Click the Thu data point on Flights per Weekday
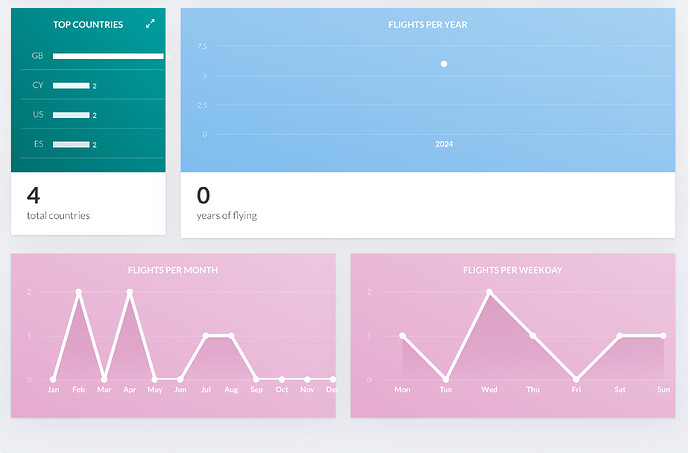 (x=533, y=335)
